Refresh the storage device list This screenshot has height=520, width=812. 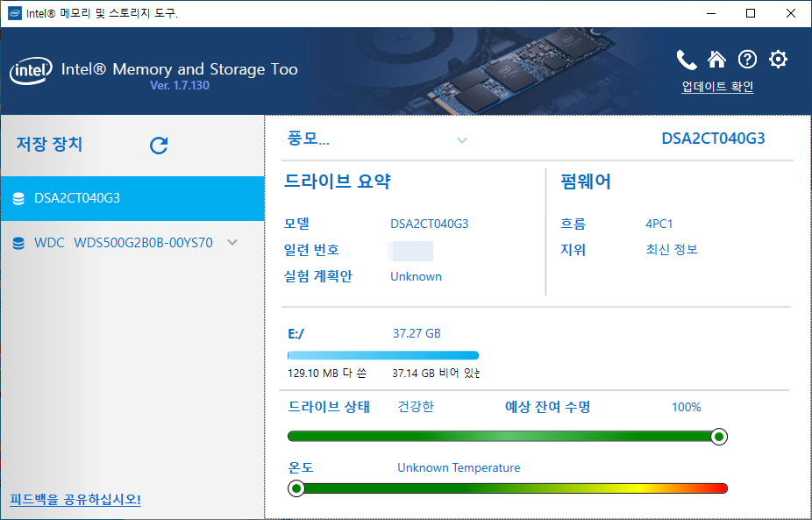pos(159,146)
